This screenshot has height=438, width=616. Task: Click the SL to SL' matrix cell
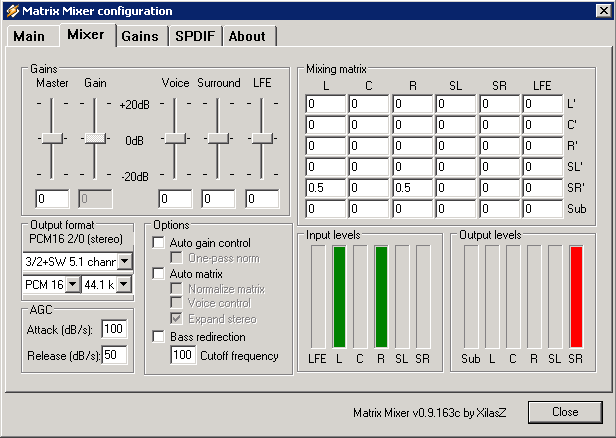pos(455,167)
